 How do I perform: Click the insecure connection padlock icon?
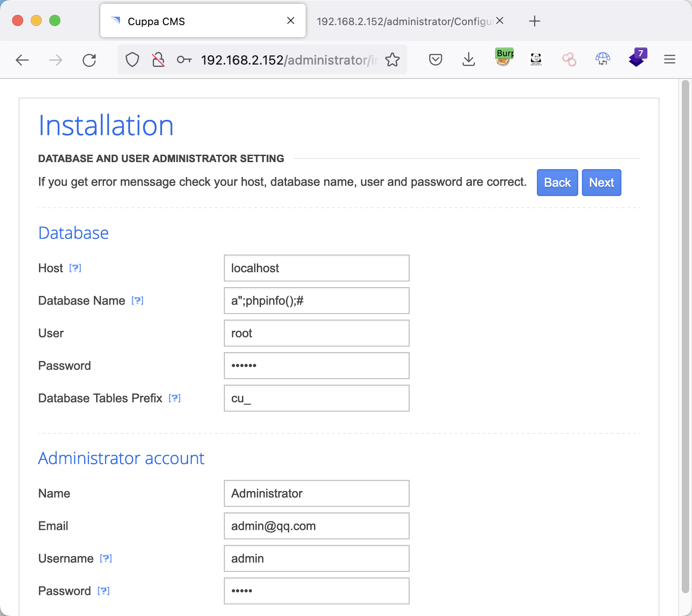158,60
